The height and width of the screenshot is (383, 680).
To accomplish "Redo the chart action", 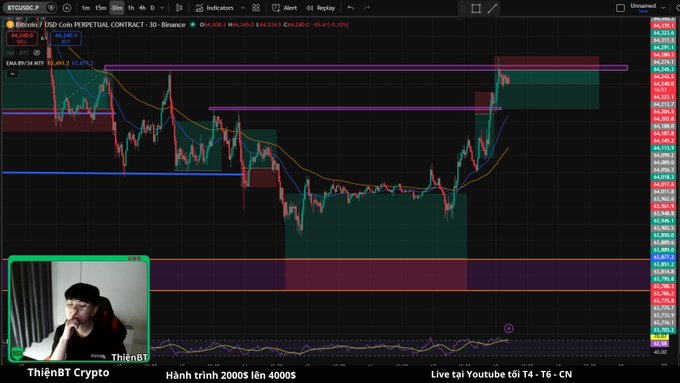I will 367,8.
